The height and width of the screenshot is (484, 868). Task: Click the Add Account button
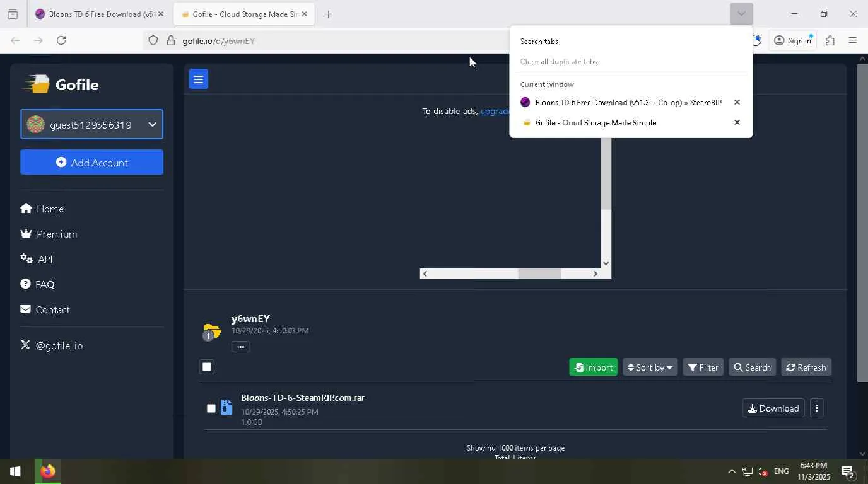(x=91, y=162)
